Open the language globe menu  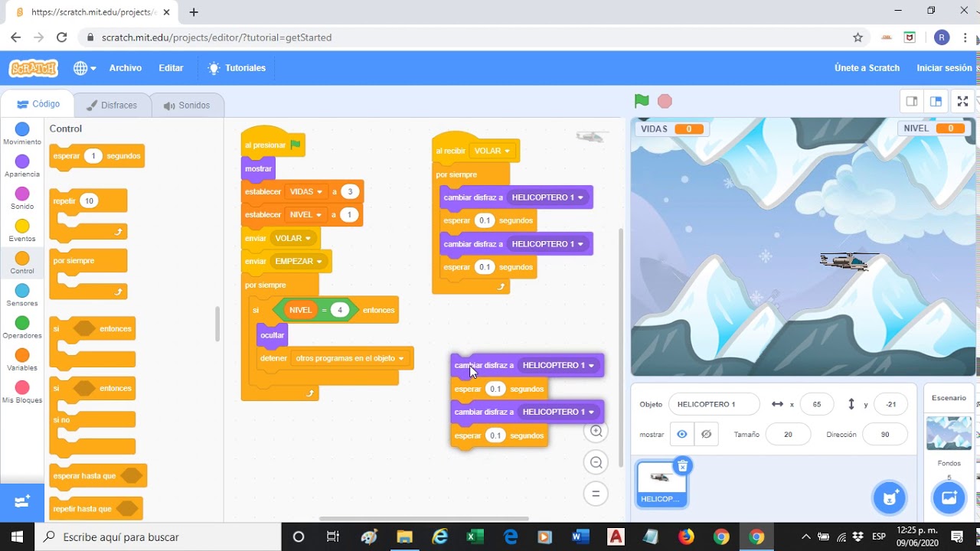[x=84, y=68]
